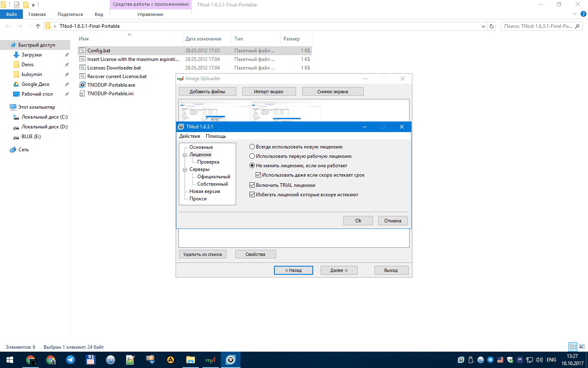
Task: Open Прокси settings page
Action: point(198,199)
